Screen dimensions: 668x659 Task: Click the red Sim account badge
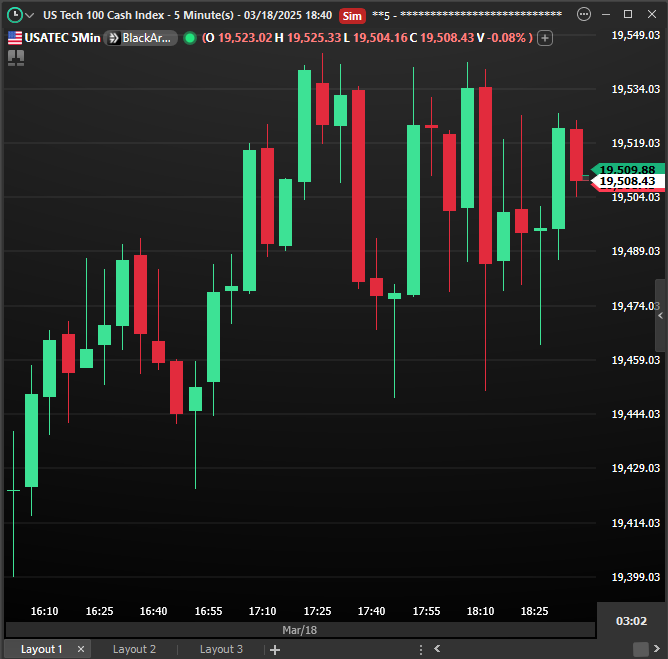click(x=352, y=16)
